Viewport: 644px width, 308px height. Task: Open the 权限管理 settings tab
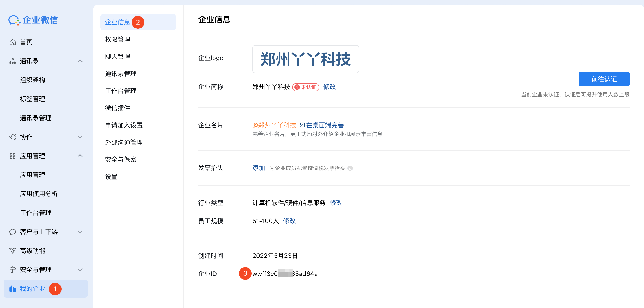point(118,40)
